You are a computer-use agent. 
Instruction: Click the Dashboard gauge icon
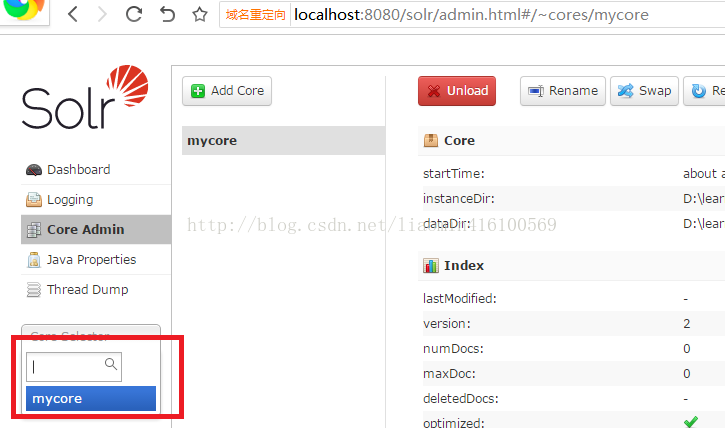pos(34,170)
